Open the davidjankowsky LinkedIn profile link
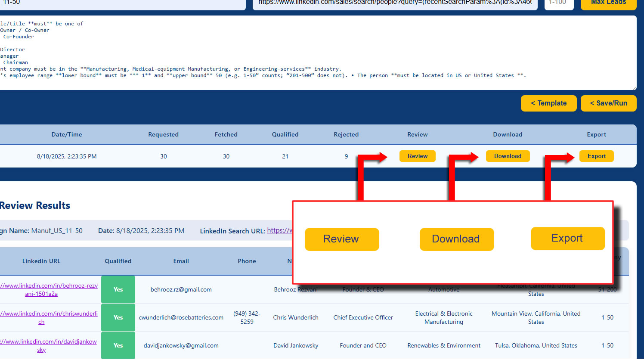The image size is (644, 360). click(48, 346)
